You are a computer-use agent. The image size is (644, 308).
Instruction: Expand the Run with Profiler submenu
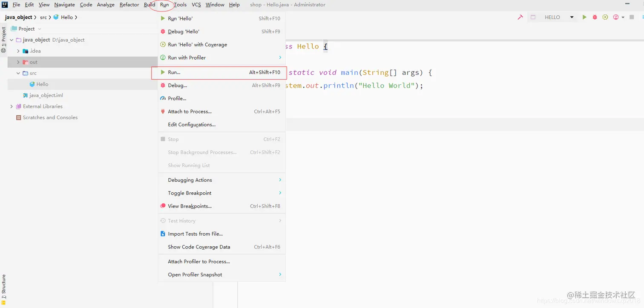280,57
